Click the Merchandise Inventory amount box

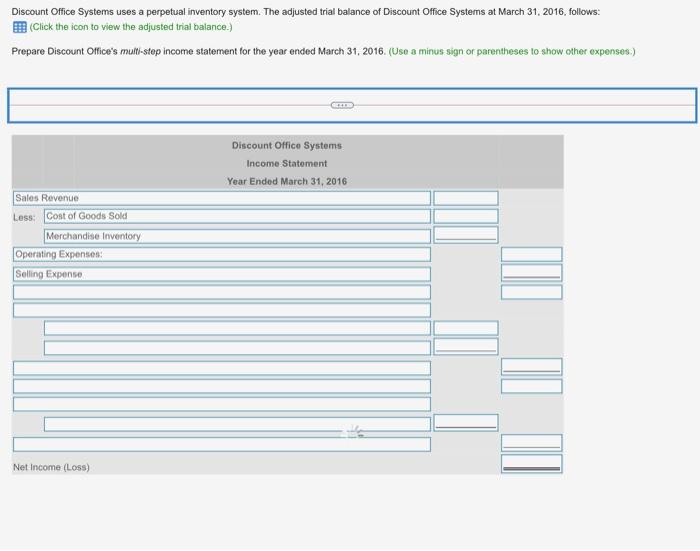[466, 235]
